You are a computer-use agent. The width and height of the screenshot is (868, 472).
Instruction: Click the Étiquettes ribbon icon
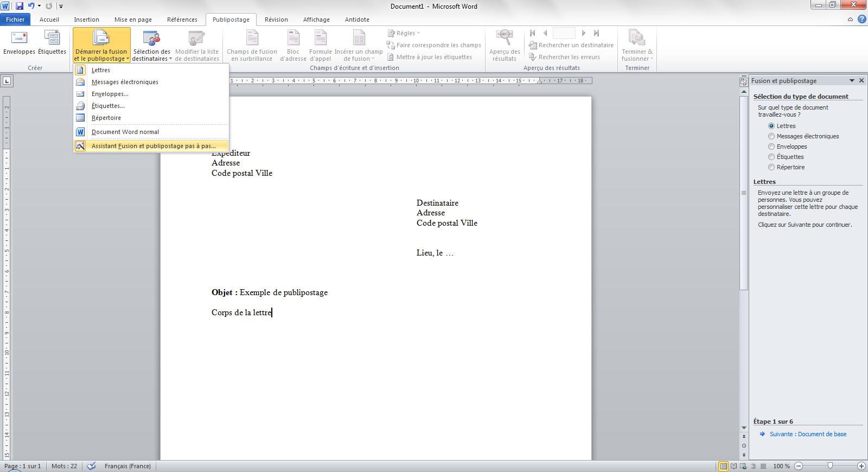[52, 43]
